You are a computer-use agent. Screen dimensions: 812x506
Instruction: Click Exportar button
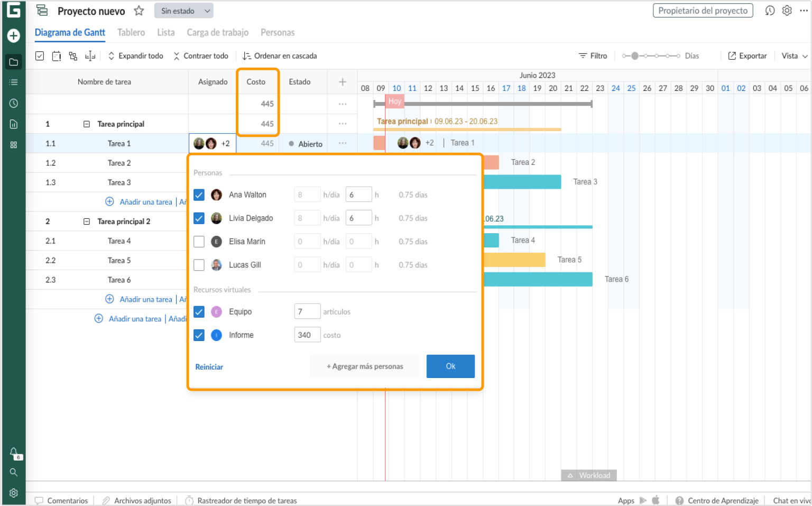tap(747, 56)
